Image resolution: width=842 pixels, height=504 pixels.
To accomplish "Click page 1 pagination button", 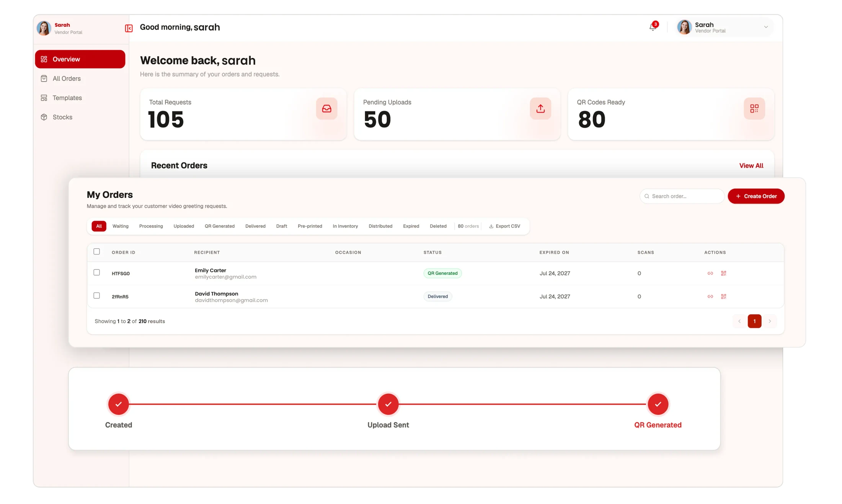I will [x=754, y=321].
